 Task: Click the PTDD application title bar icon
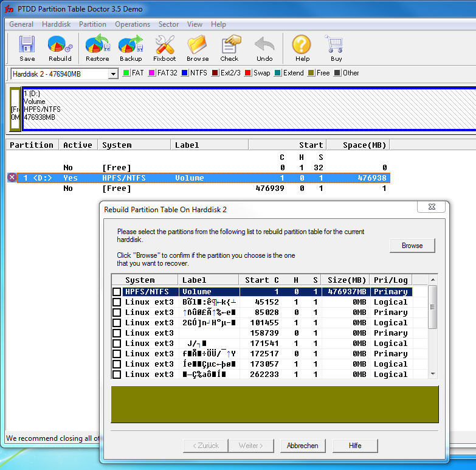coord(9,9)
